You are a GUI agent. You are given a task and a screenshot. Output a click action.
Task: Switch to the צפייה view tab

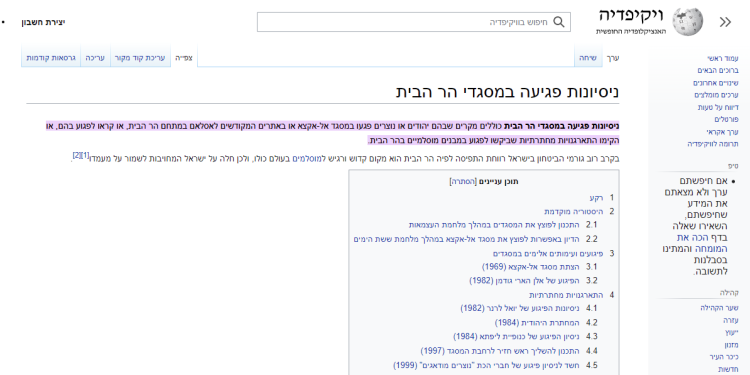184,58
